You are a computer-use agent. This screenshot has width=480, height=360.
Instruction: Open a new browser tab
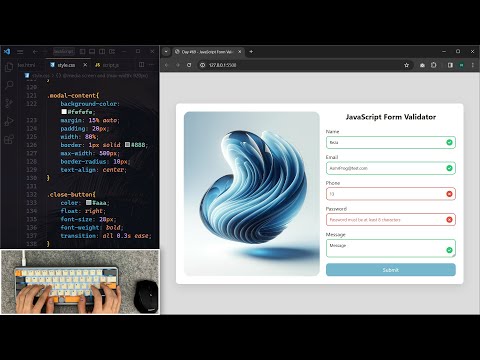point(251,52)
